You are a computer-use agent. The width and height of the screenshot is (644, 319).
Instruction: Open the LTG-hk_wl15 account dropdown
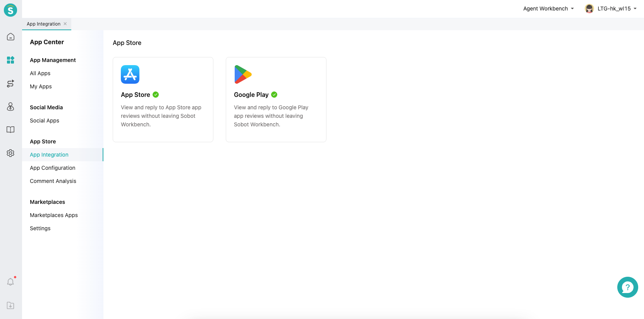[617, 9]
